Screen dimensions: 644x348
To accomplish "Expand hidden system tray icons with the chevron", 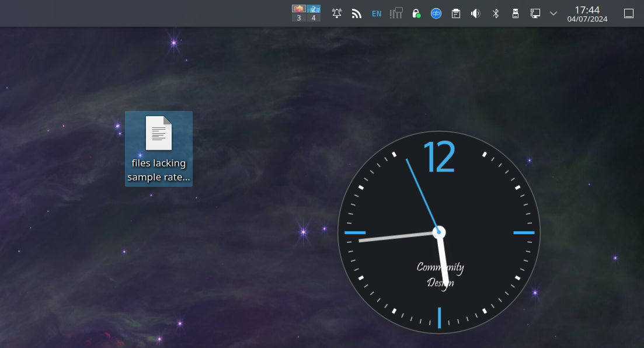I will pos(553,13).
